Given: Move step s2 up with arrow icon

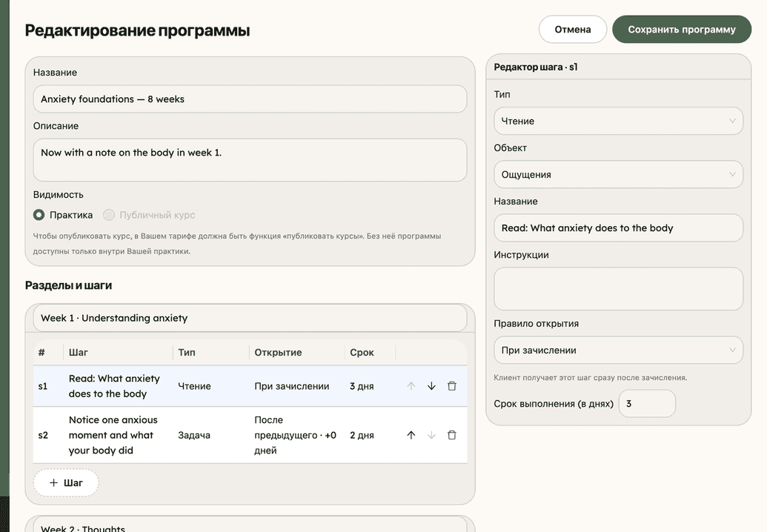Looking at the screenshot, I should (x=411, y=435).
